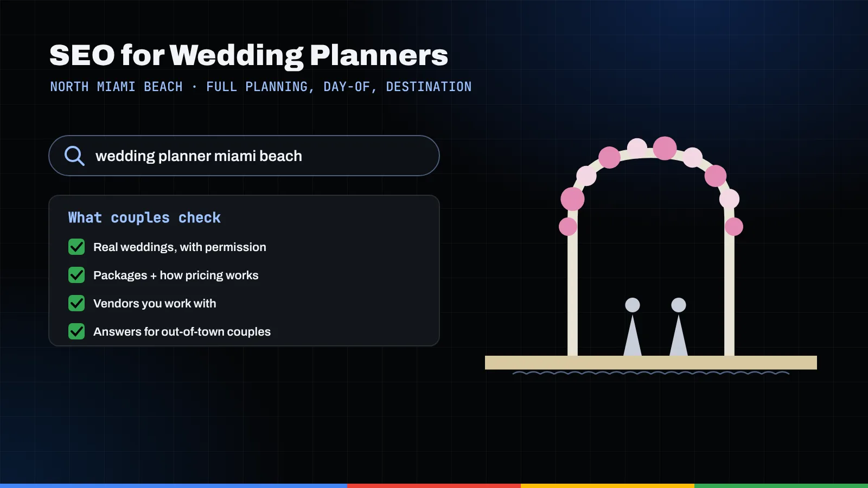Click the text Answers for out-of-town couples
This screenshot has height=488, width=868.
coord(182,332)
